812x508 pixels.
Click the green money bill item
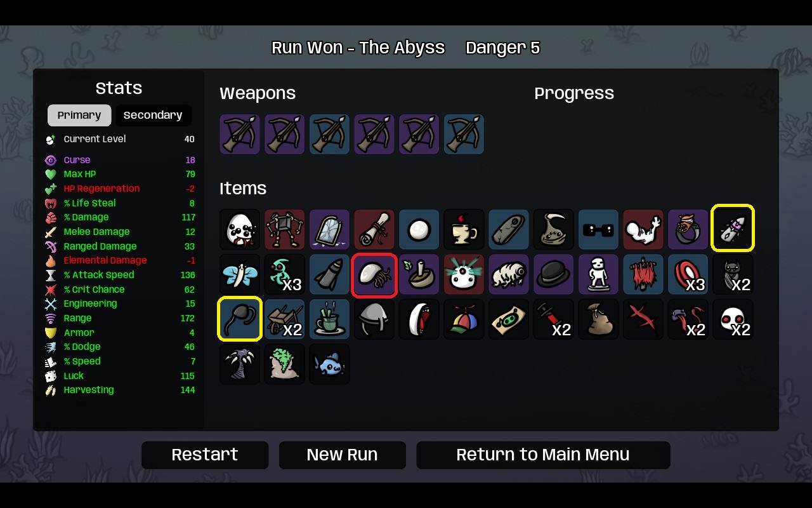click(x=509, y=319)
